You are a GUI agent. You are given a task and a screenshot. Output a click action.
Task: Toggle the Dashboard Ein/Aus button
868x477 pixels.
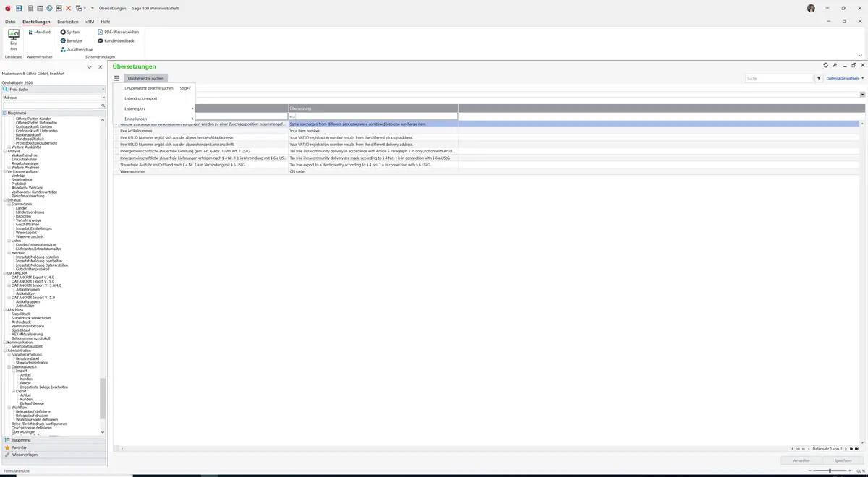[14, 39]
